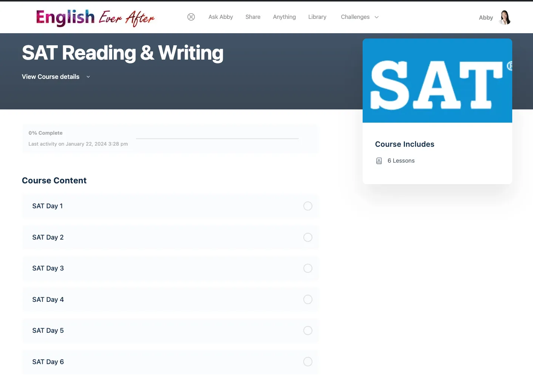The height and width of the screenshot is (392, 533).
Task: Click the course progress bar
Action: coord(217,138)
